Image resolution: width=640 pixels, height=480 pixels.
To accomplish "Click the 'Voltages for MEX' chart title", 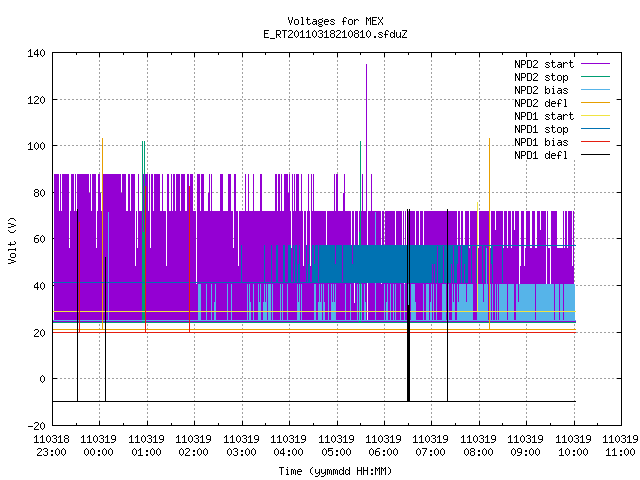I will [335, 21].
